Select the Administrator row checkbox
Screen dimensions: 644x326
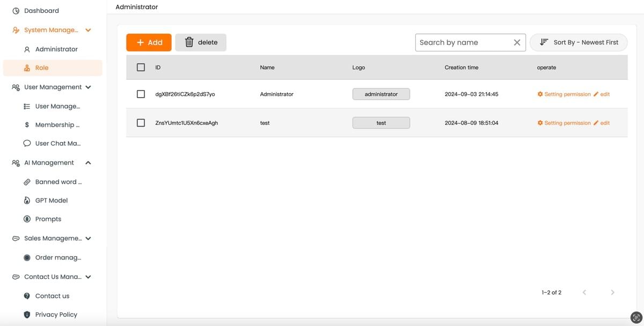pos(141,94)
